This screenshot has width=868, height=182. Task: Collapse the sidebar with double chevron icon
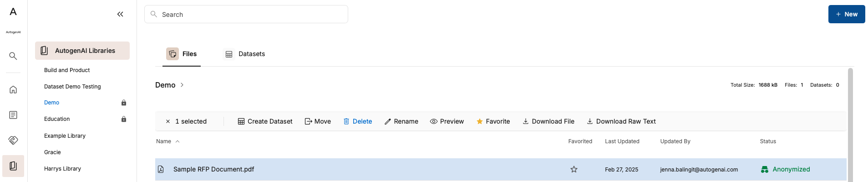pyautogui.click(x=120, y=14)
